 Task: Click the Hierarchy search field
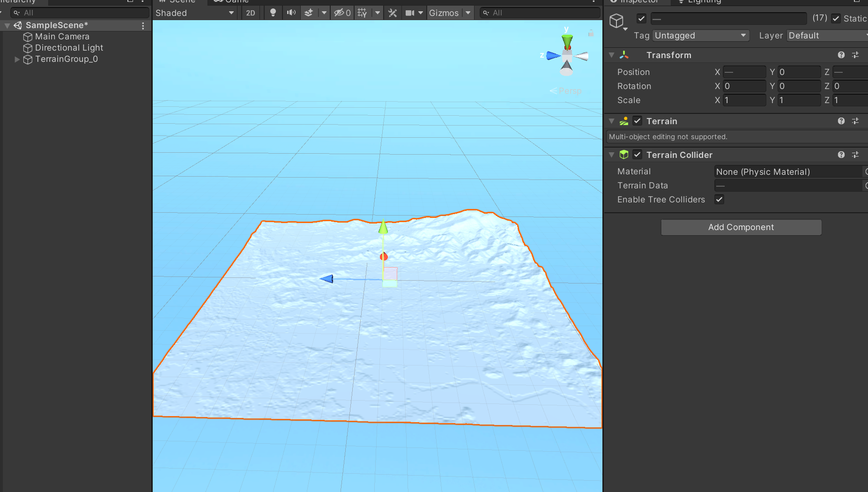pyautogui.click(x=80, y=13)
